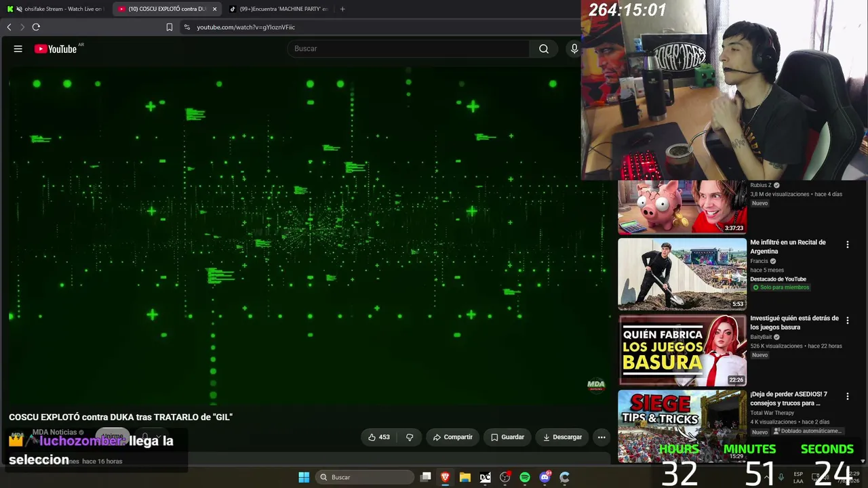The width and height of the screenshot is (868, 488).
Task: Click the video title COSCU EXPLOTÓ contra DUKA
Action: point(121,417)
